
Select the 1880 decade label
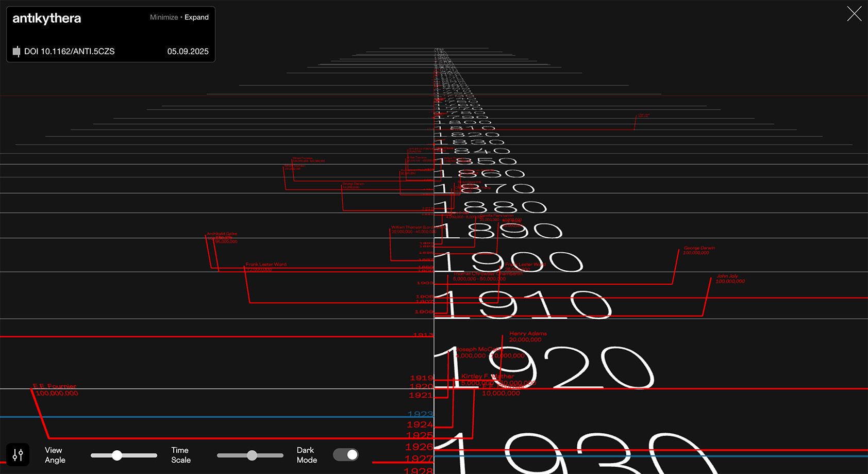click(491, 207)
